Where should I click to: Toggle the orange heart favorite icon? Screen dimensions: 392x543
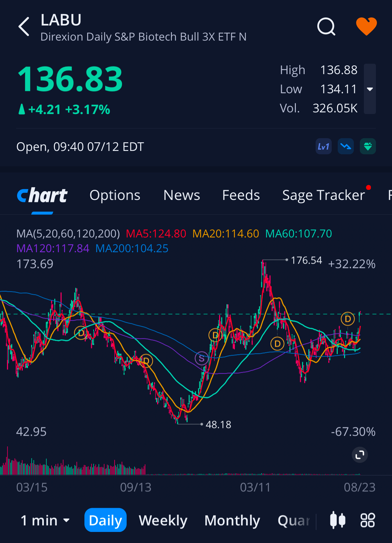(x=366, y=26)
